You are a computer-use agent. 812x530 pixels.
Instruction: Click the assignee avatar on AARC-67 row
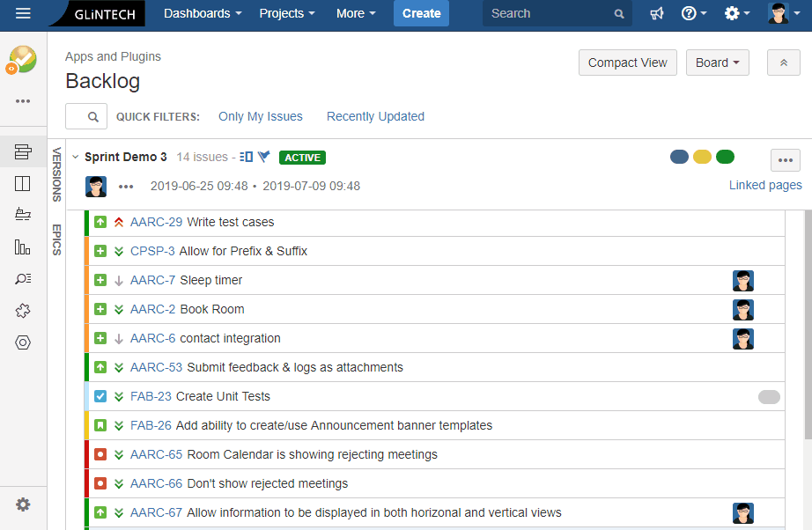(743, 513)
